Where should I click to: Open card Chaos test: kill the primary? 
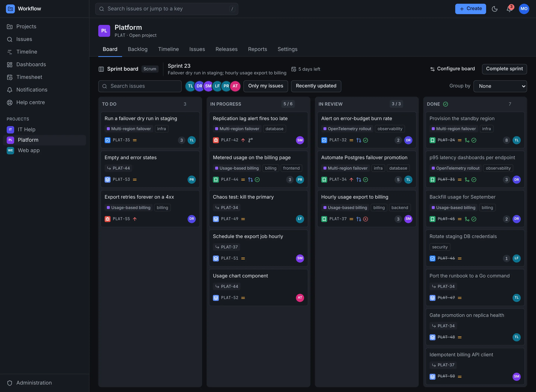click(x=258, y=209)
